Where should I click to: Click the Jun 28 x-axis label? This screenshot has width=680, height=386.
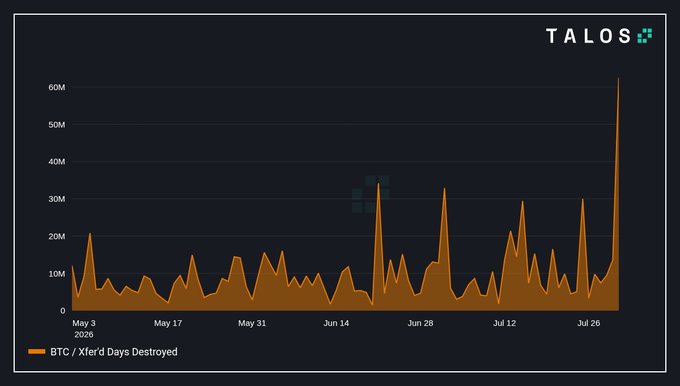point(420,323)
